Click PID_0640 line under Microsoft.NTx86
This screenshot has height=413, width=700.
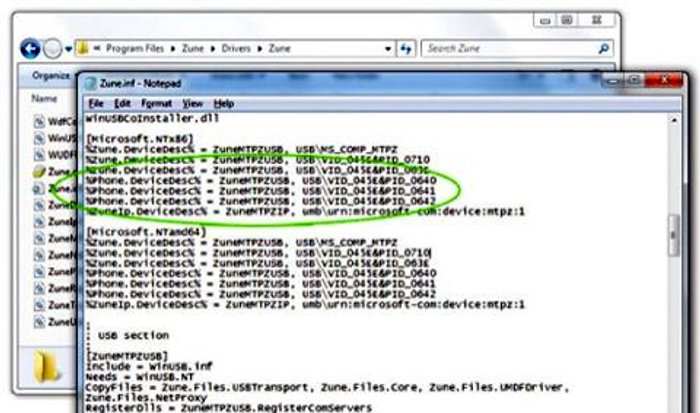(x=261, y=180)
